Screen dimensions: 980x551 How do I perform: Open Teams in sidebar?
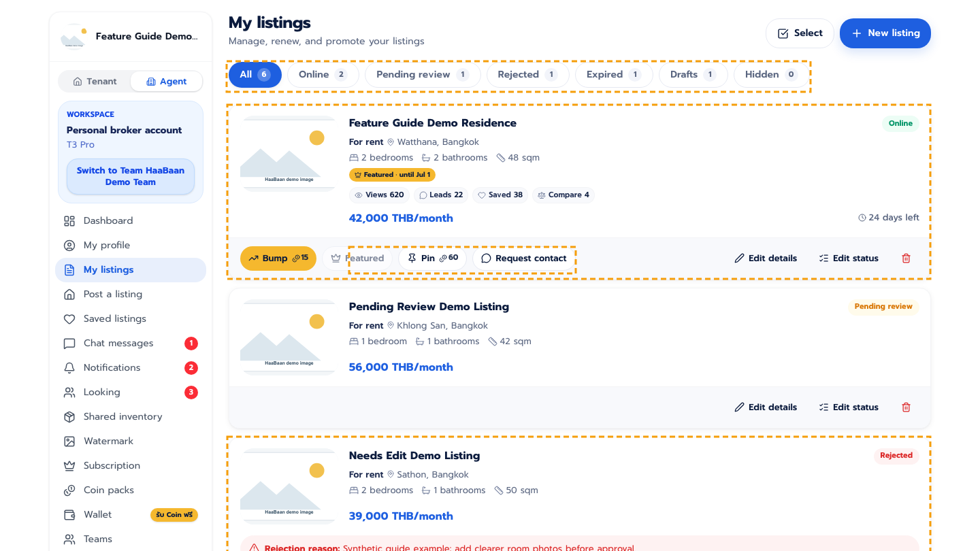(131, 539)
